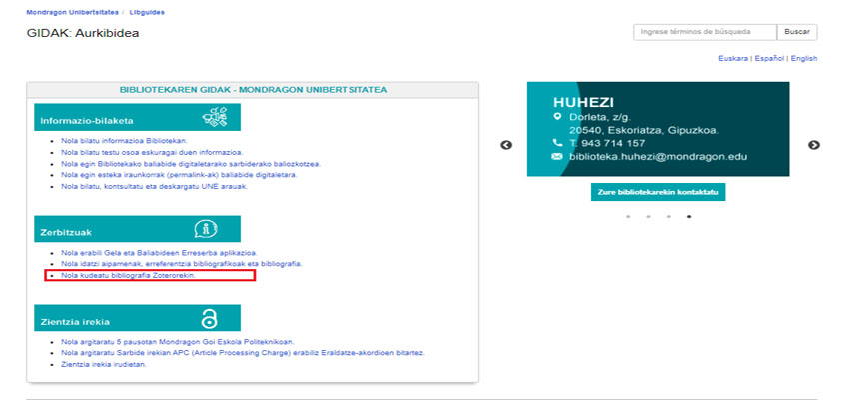Click the phone number 943 714 157
This screenshot has height=400, width=868.
coord(613,143)
